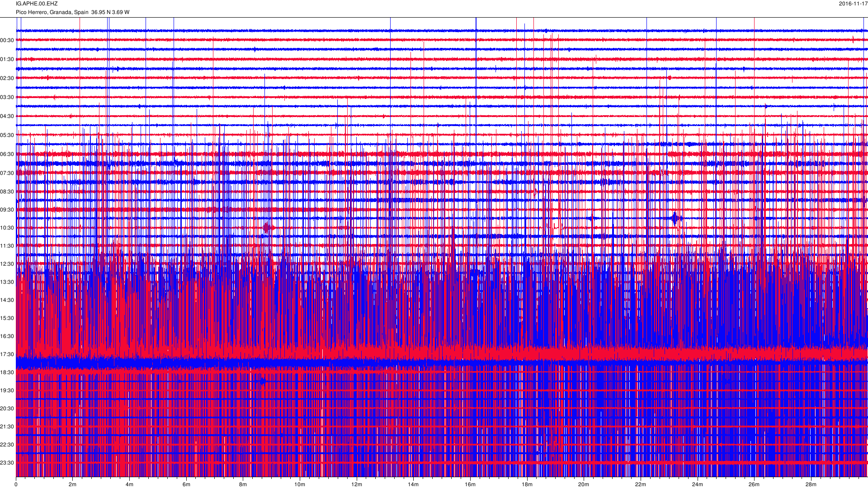Click the 14m x-axis tick label
This screenshot has width=868, height=488.
413,484
